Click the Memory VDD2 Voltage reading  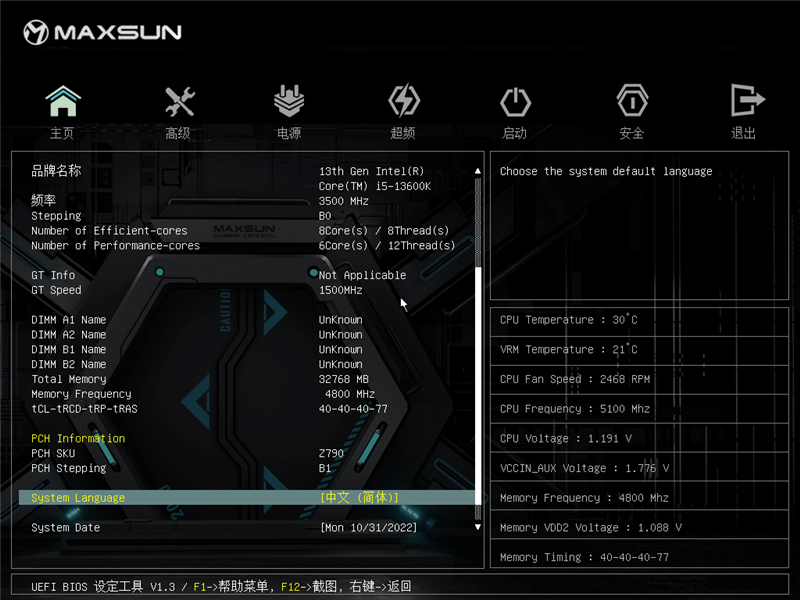[x=591, y=528]
